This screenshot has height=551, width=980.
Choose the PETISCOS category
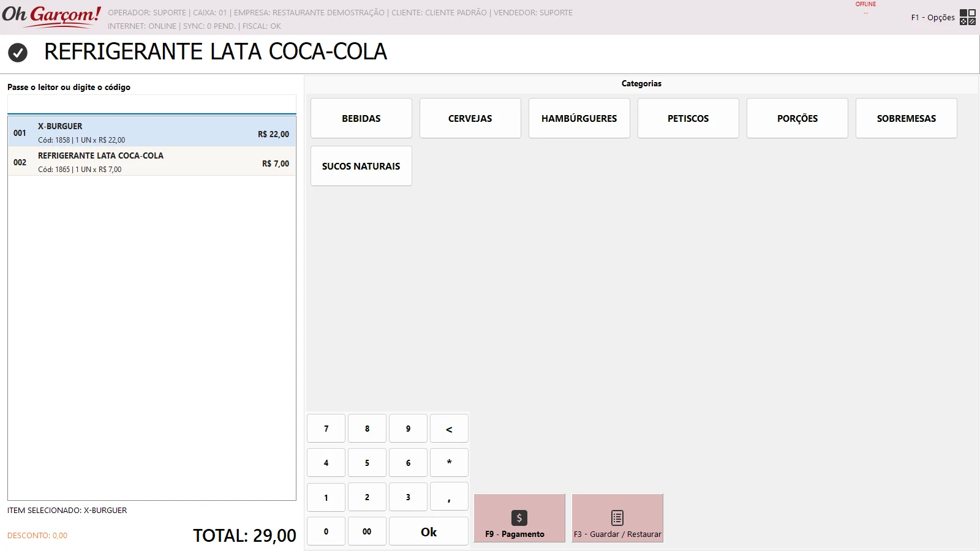point(688,118)
